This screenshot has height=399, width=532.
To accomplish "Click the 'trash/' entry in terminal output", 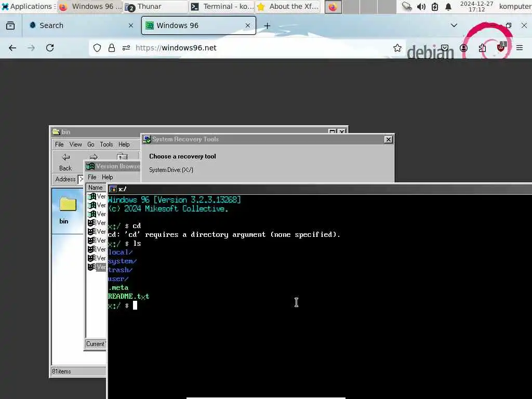I will pyautogui.click(x=120, y=270).
